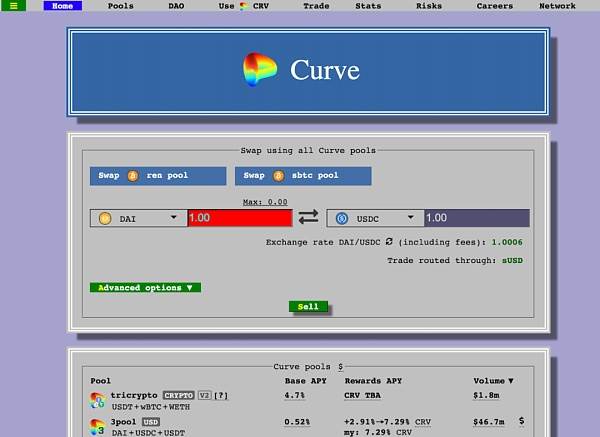Click the tricrypto volume $1.8m
The height and width of the screenshot is (437, 600).
(486, 395)
